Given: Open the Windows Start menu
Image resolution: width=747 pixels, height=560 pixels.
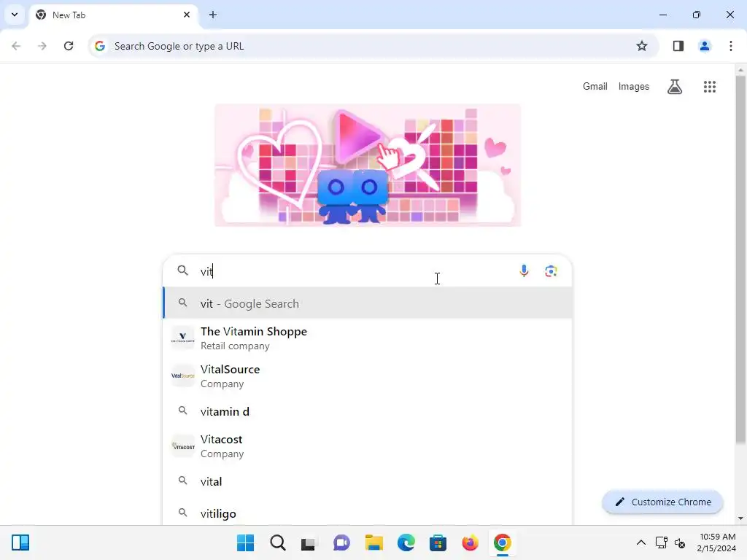Looking at the screenshot, I should pyautogui.click(x=245, y=542).
